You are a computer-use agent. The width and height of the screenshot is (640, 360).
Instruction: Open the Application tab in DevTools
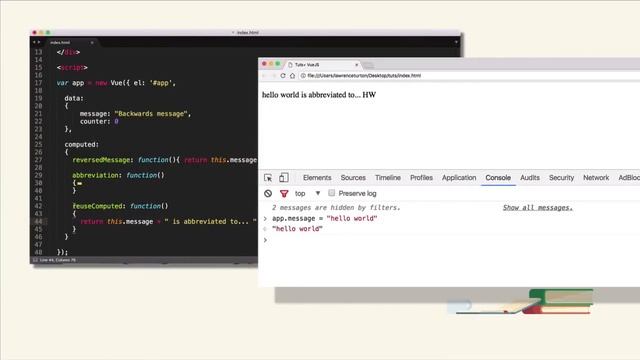coord(459,178)
